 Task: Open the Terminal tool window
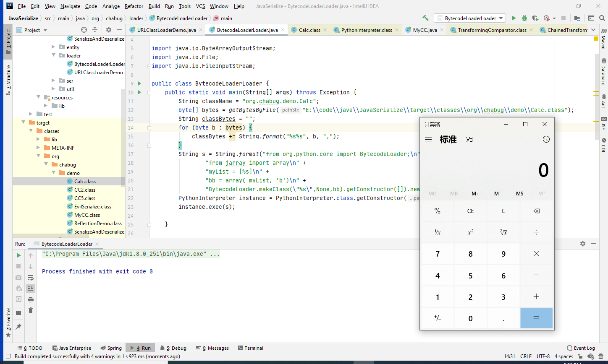point(251,348)
